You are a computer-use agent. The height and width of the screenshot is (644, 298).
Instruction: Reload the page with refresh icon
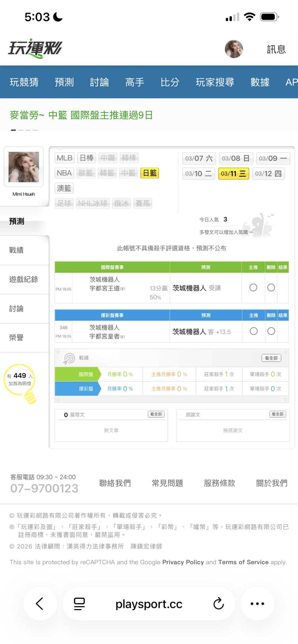pos(219,603)
